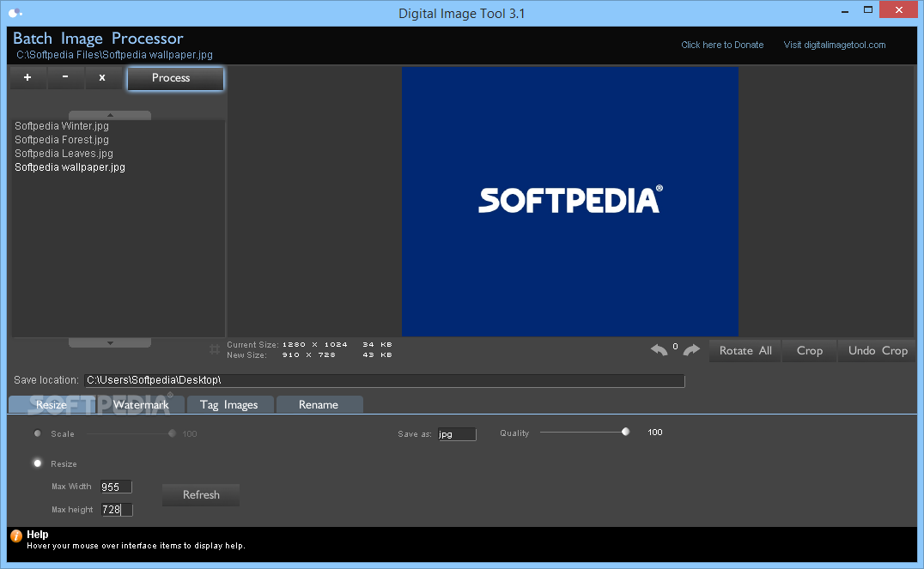
Task: Select the Scale radio button
Action: point(38,433)
